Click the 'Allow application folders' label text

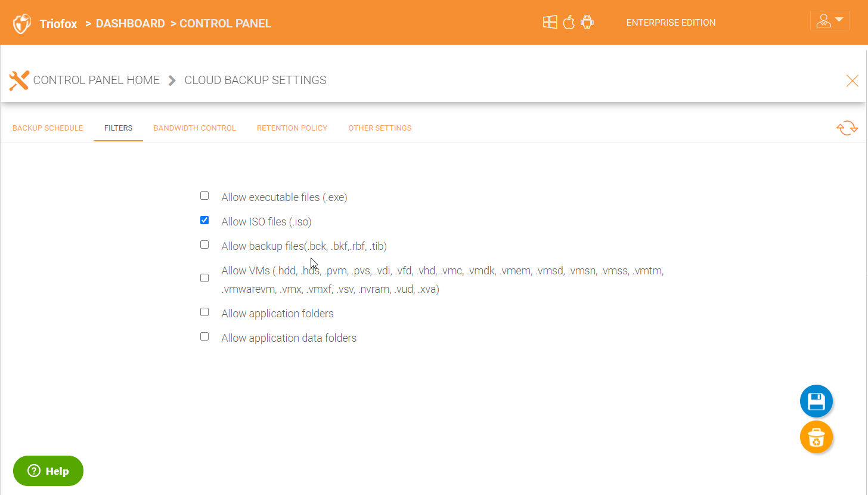point(277,314)
